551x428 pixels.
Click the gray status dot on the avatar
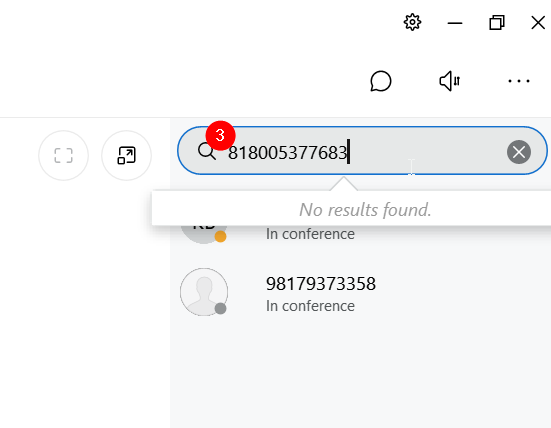(220, 309)
